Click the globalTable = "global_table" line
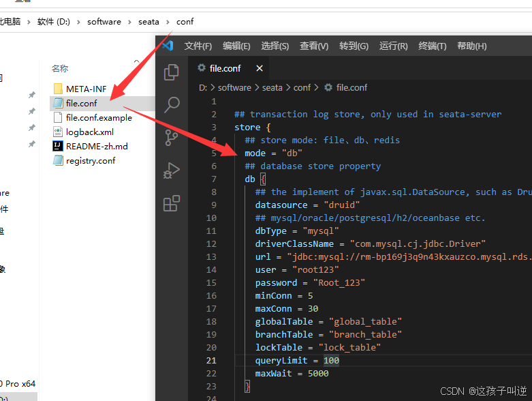532x401 pixels. (x=328, y=321)
